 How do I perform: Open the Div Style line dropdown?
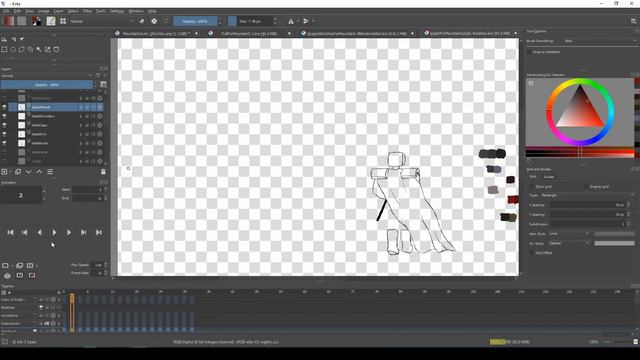[569, 243]
